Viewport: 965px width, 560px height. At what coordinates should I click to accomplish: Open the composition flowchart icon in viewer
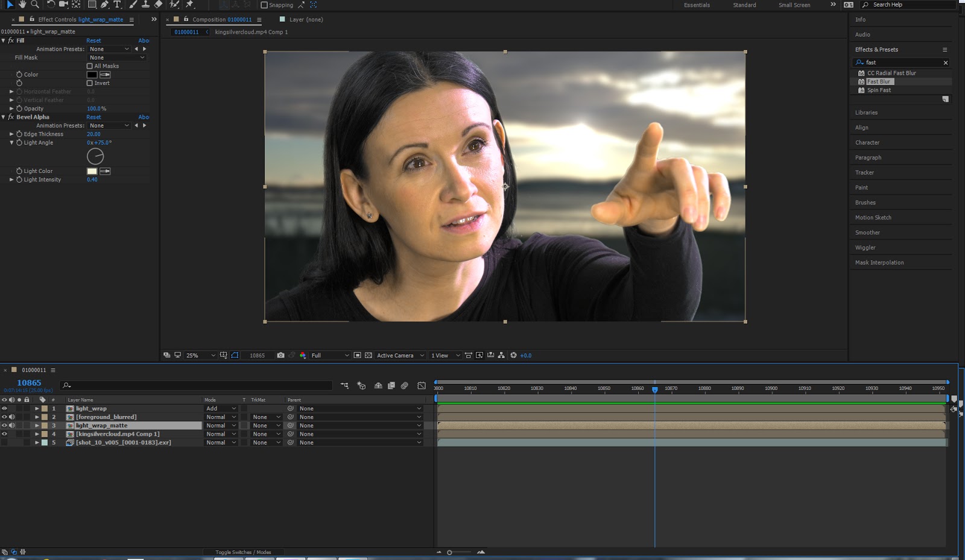coord(501,356)
